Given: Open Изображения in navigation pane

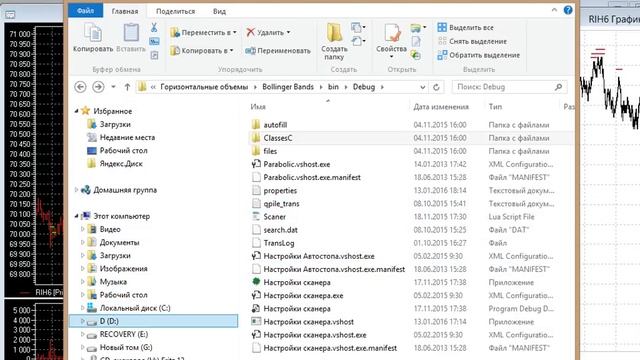Looking at the screenshot, I should point(123,269).
